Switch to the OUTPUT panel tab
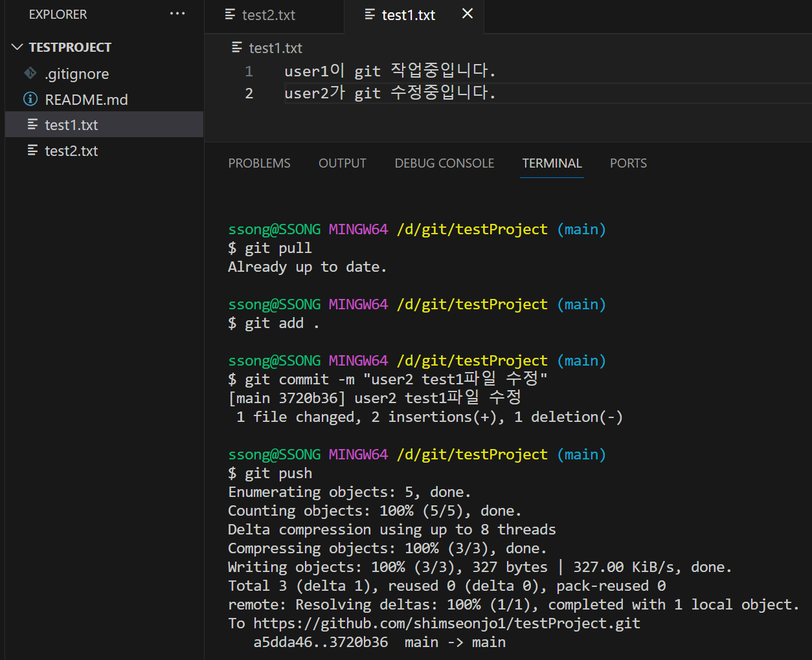 click(x=342, y=163)
